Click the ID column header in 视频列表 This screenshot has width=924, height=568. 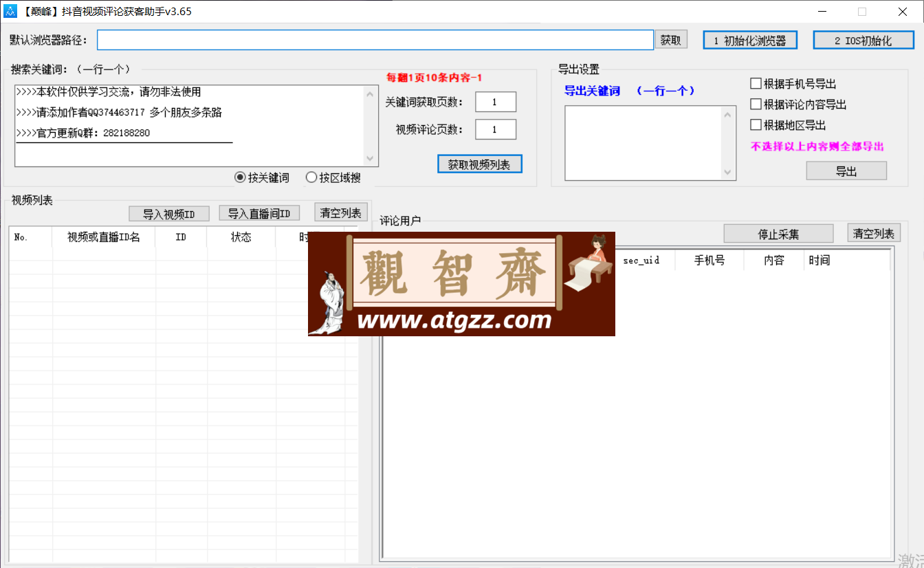(181, 237)
